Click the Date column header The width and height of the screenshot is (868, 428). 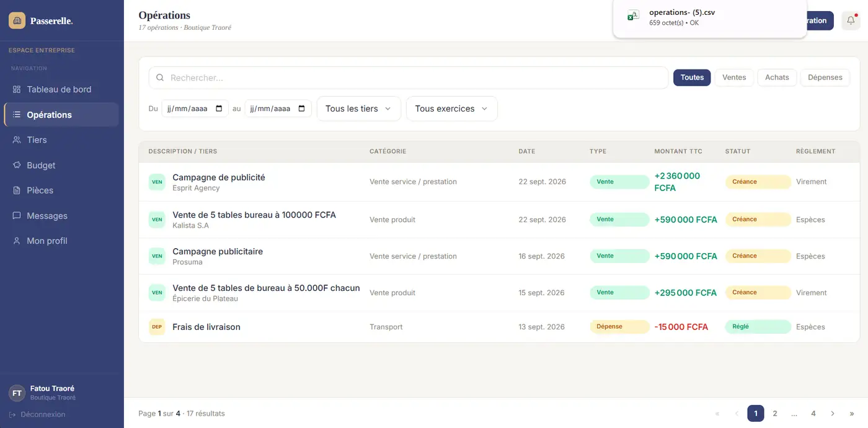click(x=526, y=151)
